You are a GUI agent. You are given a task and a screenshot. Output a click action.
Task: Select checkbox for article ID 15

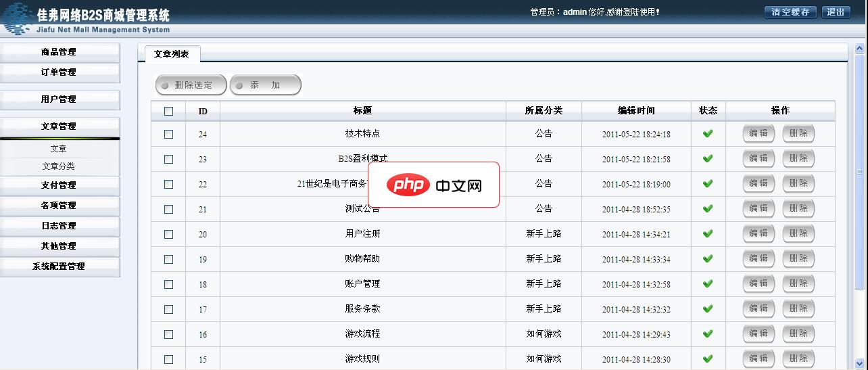[x=168, y=359]
